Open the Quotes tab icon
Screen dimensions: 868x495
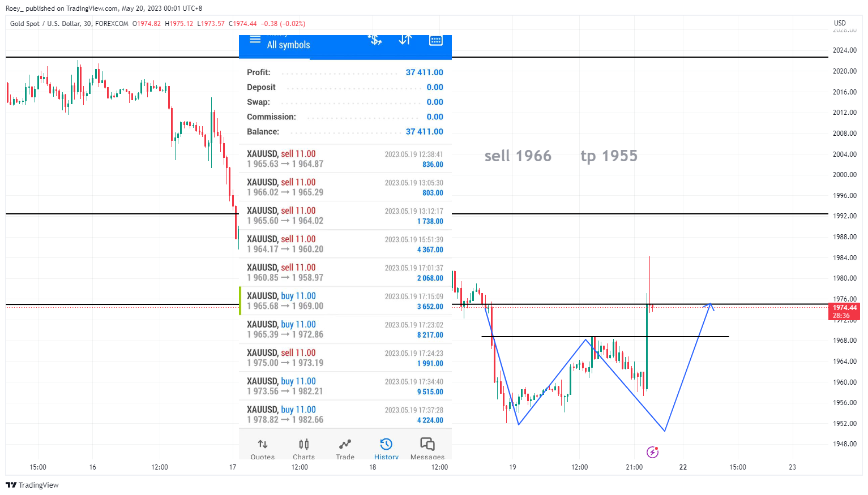263,444
